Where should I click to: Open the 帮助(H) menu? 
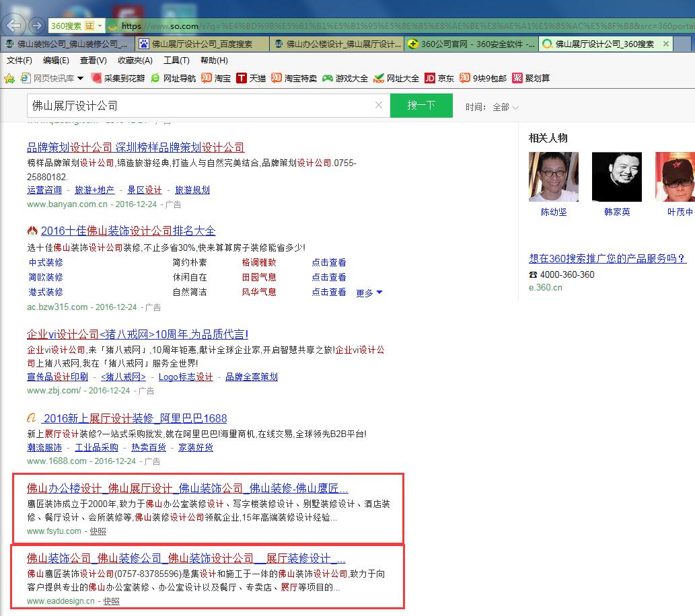(x=214, y=61)
